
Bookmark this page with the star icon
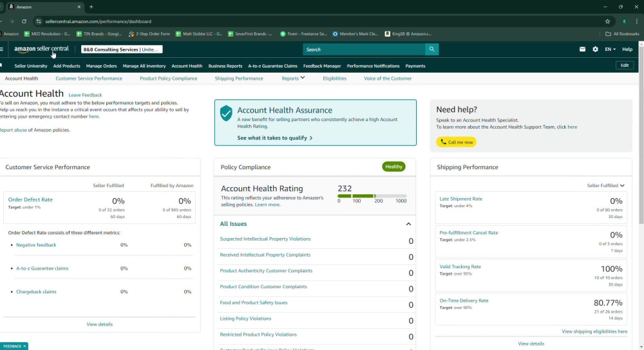tap(607, 21)
